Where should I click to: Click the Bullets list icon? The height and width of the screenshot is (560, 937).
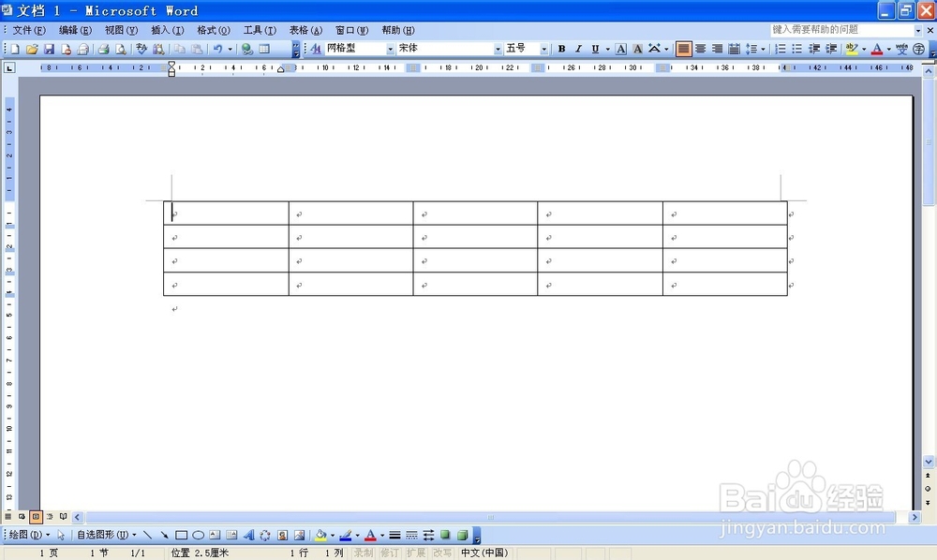point(797,49)
